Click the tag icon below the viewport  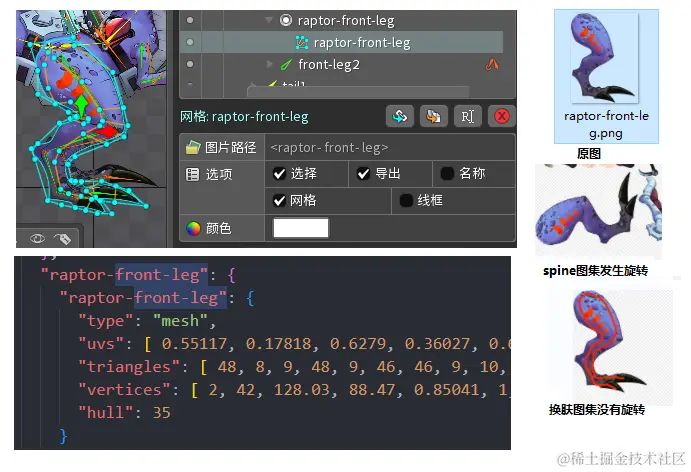click(x=63, y=239)
